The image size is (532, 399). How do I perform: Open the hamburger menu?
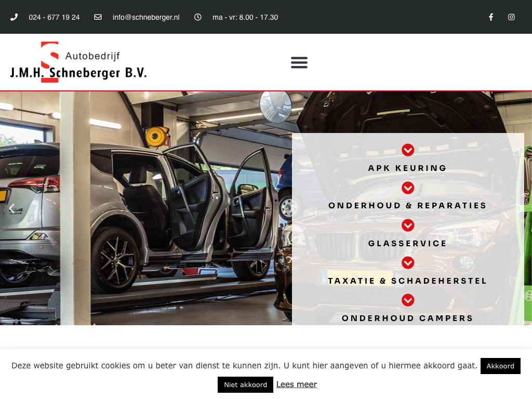tap(299, 62)
